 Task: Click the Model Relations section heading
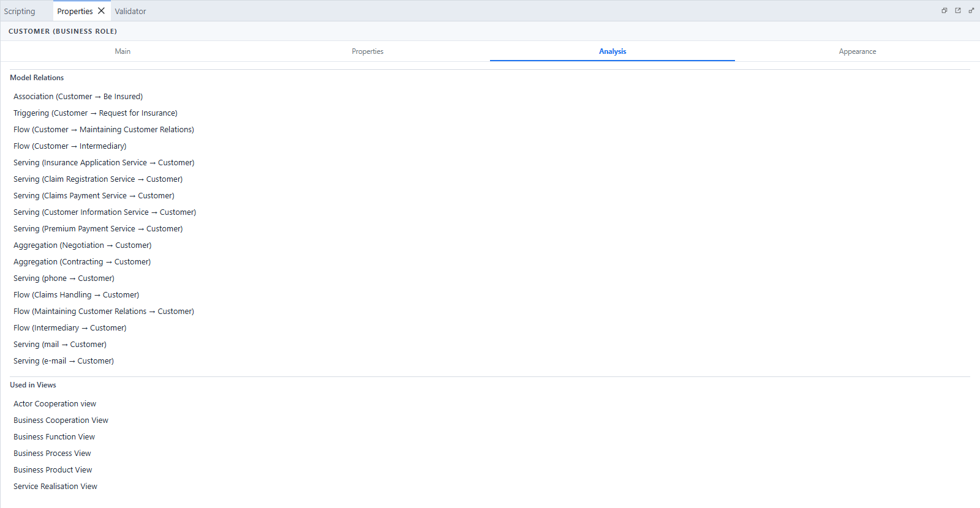pos(37,78)
